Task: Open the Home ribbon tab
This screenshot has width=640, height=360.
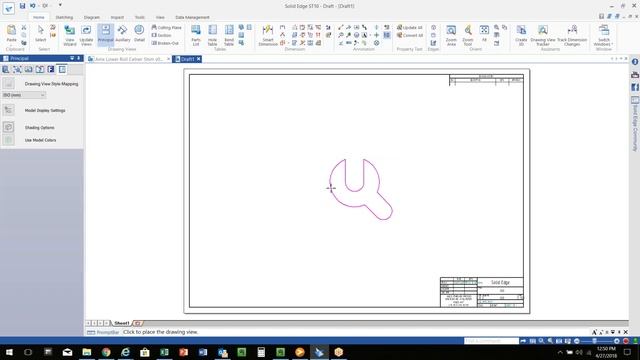Action: 39,17
